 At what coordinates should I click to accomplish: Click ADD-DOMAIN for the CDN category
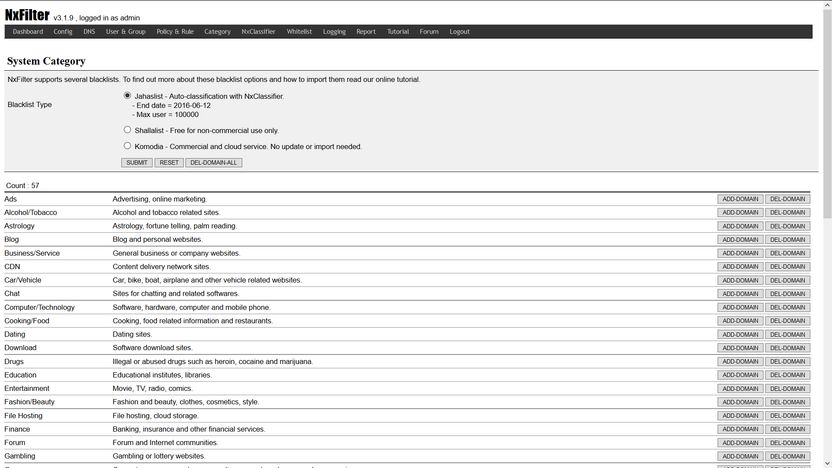click(740, 266)
